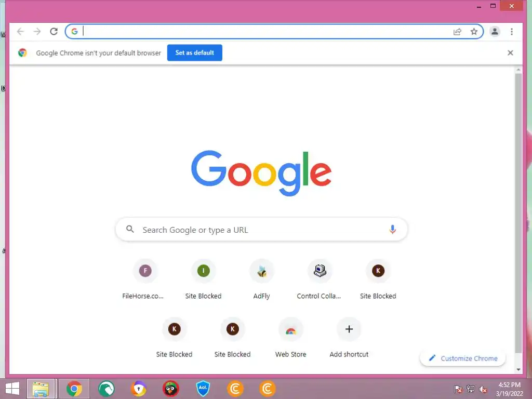
Task: Click the Action Center flag tray icon
Action: tap(458, 389)
